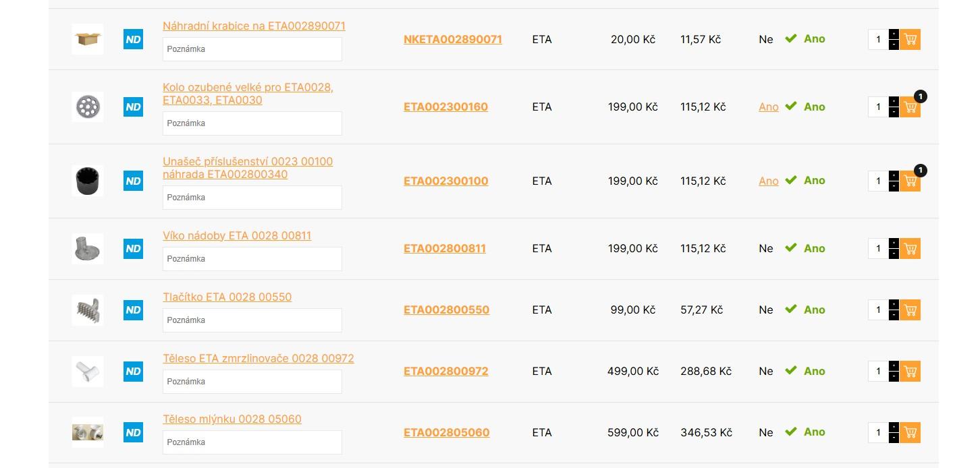This screenshot has width=980, height=468.
Task: Add Tlačítko ETA 0028 00550 to cart
Action: pyautogui.click(x=910, y=310)
